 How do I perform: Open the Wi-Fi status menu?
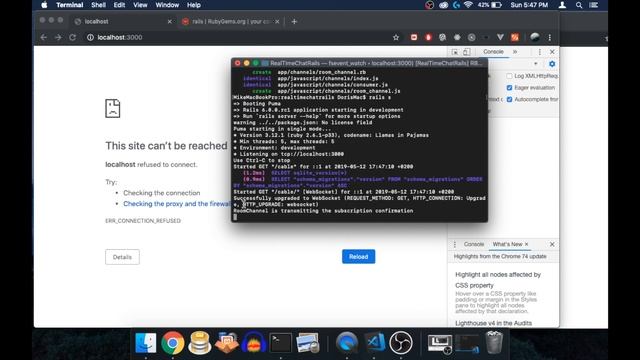point(468,5)
